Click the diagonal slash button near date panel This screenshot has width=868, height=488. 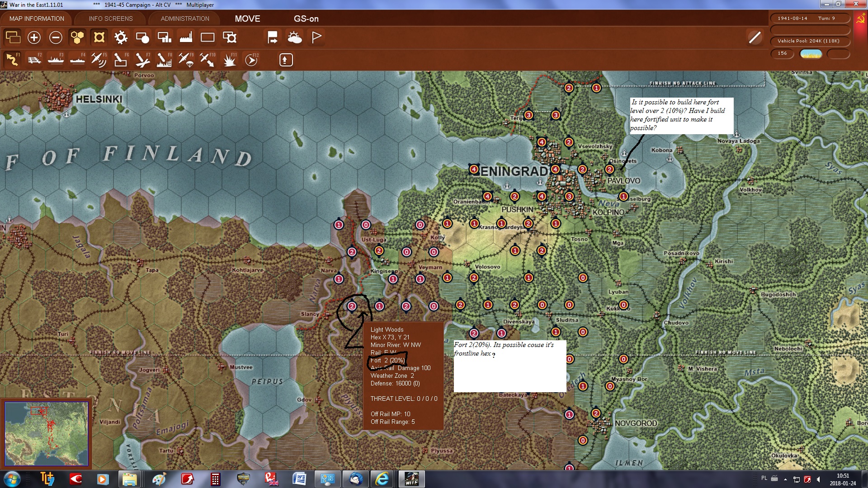click(x=755, y=38)
